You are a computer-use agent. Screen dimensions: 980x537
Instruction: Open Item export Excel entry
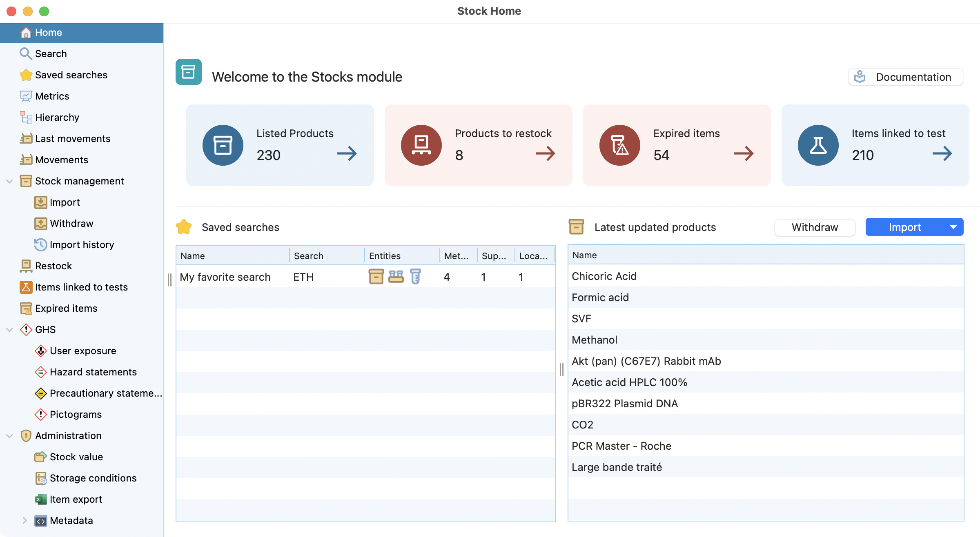click(76, 499)
